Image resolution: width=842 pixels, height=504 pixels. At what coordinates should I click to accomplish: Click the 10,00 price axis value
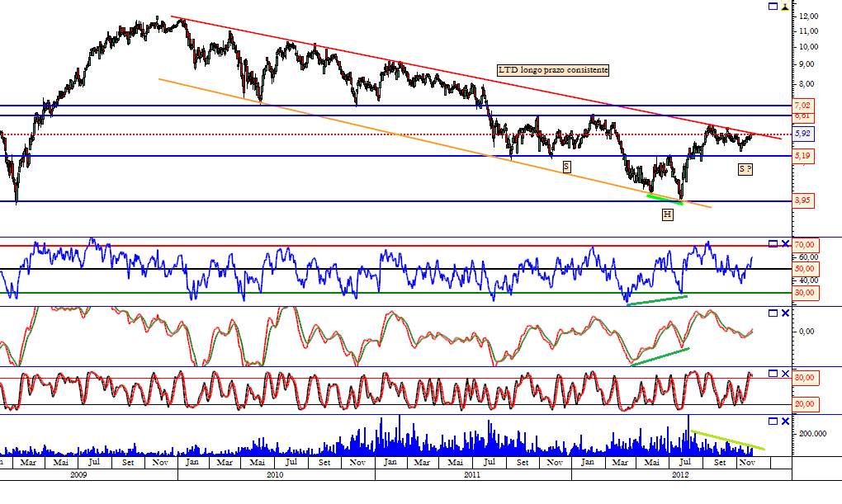click(x=809, y=47)
